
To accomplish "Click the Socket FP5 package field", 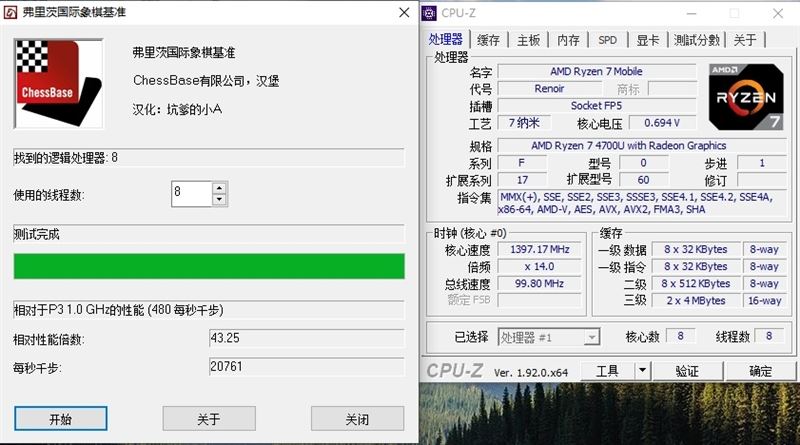I will pyautogui.click(x=596, y=106).
